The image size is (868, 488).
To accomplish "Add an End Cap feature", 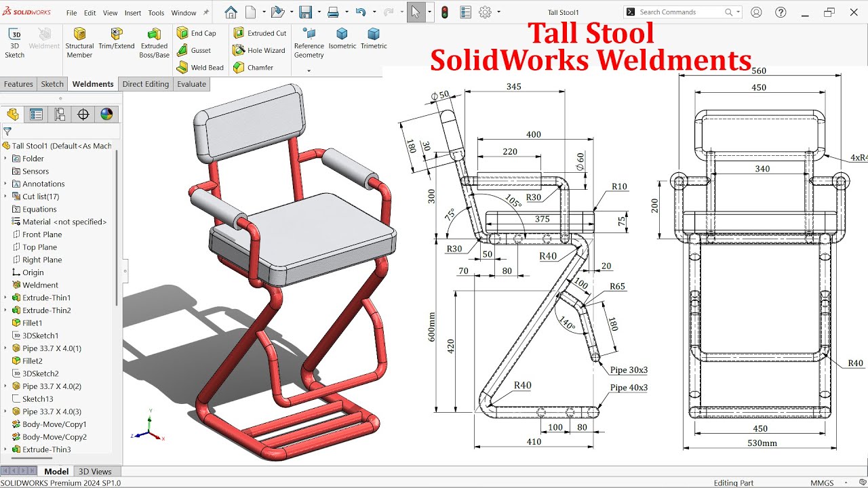I will (x=197, y=33).
